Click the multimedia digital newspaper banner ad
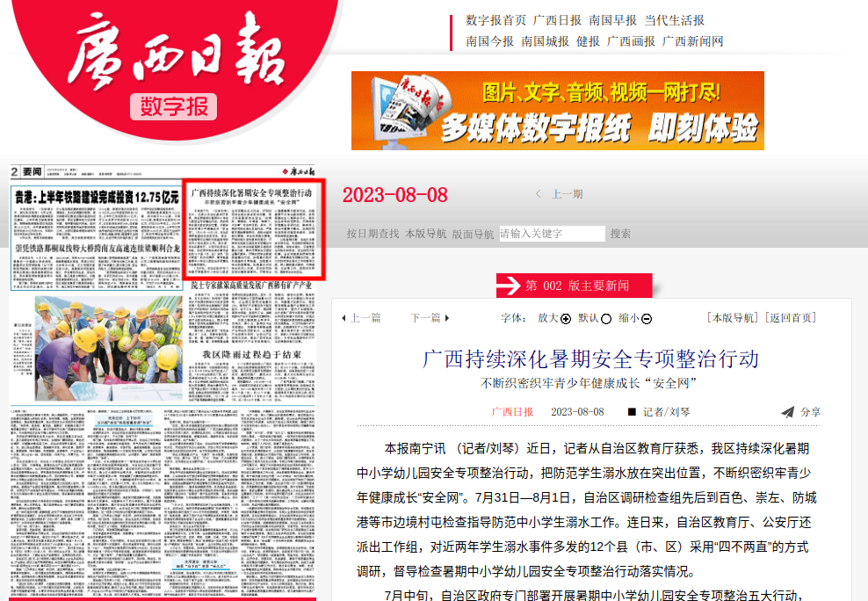 coord(557,111)
